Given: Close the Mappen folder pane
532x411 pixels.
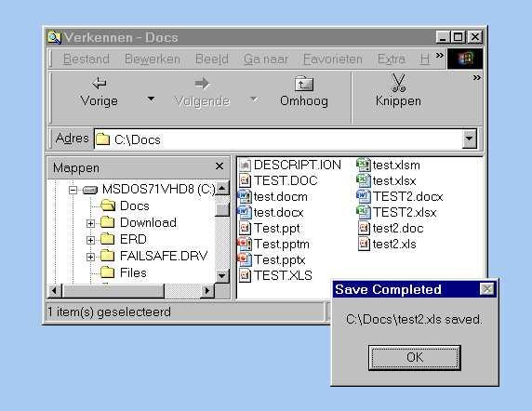Looking at the screenshot, I should coord(219,166).
